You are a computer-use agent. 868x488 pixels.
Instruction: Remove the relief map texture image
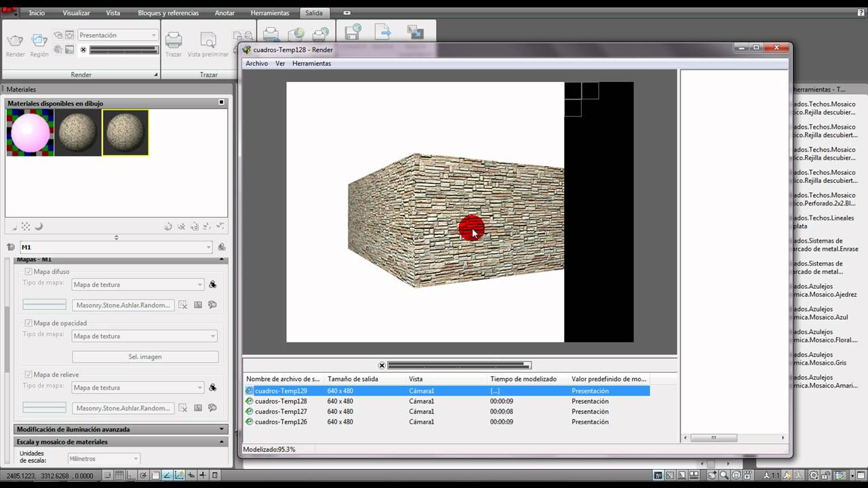coord(183,408)
